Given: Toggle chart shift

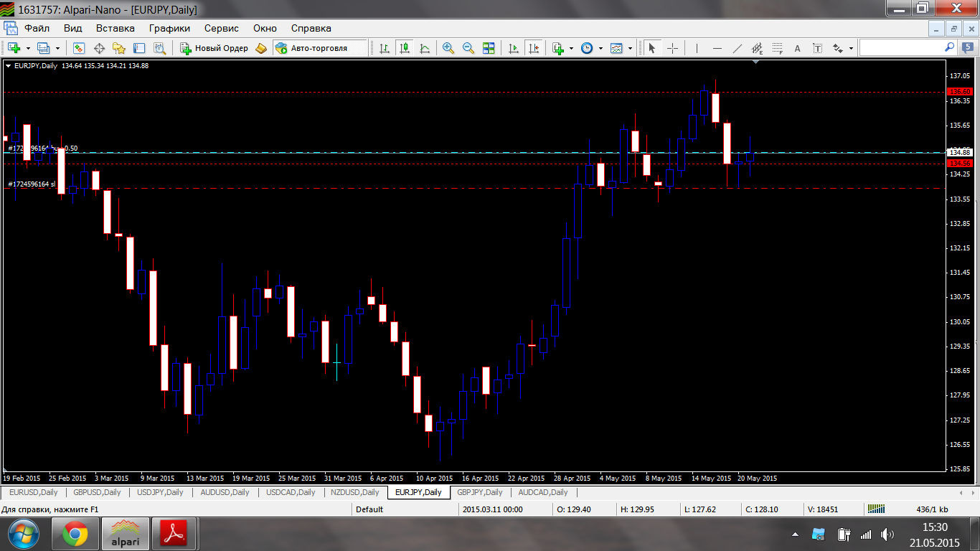Looking at the screenshot, I should click(x=534, y=48).
